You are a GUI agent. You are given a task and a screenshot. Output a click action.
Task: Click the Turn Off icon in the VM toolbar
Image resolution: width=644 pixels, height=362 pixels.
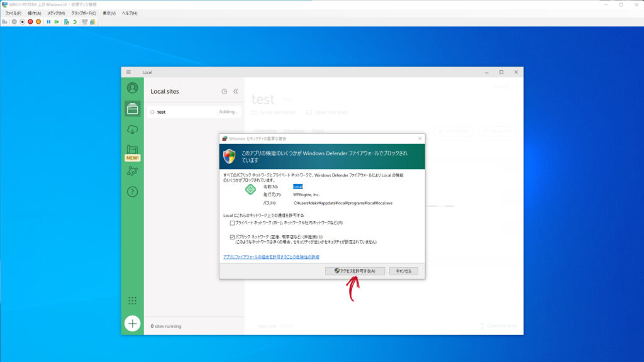tap(22, 22)
